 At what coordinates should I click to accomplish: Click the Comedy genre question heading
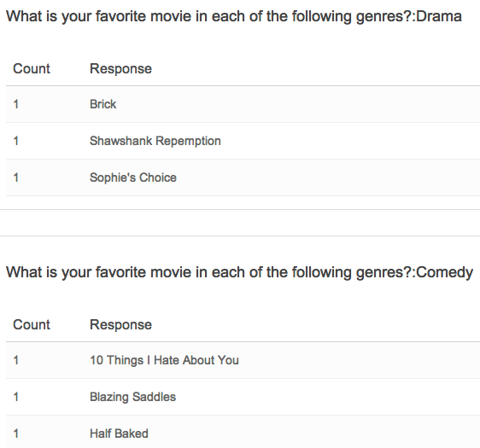coord(240,273)
